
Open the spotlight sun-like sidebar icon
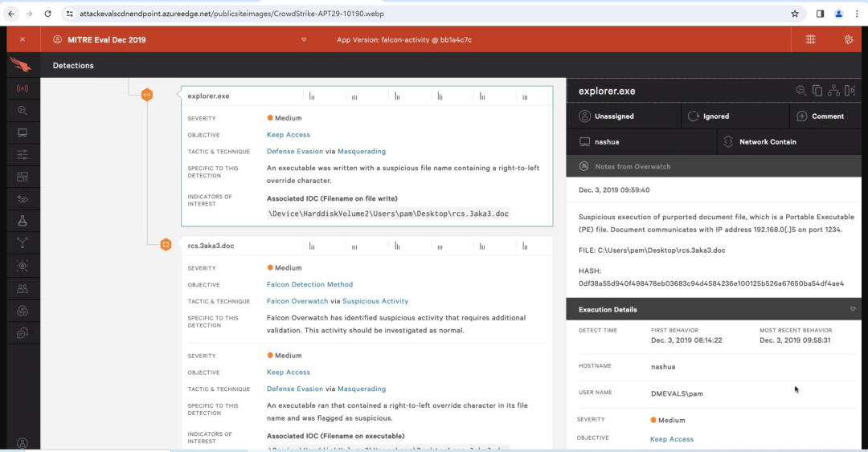click(23, 266)
